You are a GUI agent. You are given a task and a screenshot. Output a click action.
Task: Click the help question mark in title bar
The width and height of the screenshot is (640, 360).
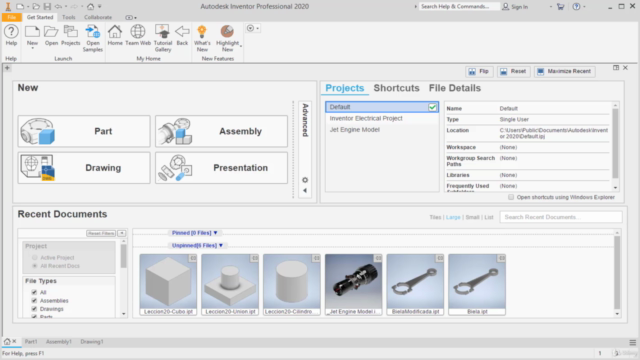click(576, 7)
